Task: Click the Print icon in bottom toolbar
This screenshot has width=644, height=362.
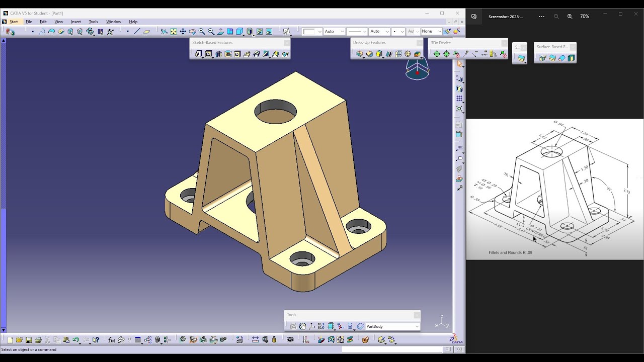Action: click(x=38, y=340)
